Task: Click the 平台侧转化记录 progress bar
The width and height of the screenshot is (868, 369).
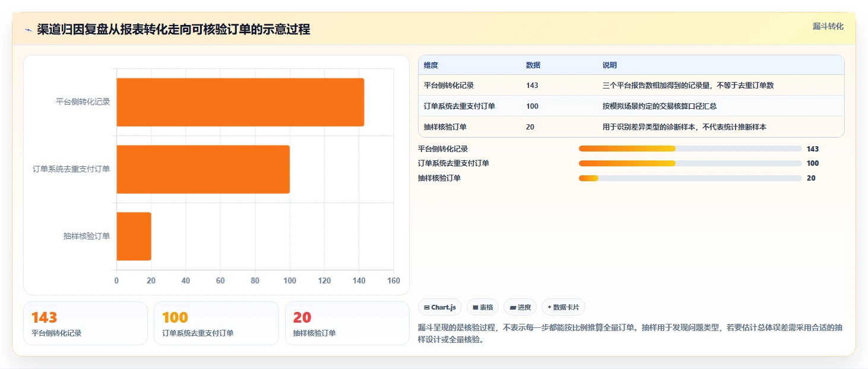Action: tap(690, 149)
